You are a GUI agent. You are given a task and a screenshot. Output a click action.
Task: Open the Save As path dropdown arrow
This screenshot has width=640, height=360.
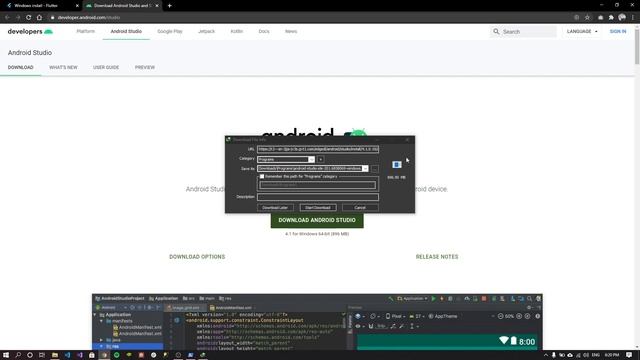(x=365, y=169)
